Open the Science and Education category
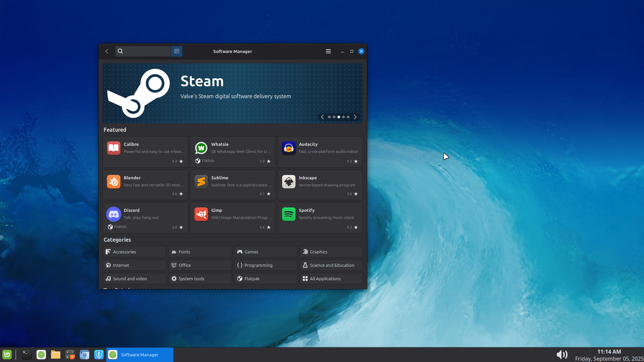 pos(331,265)
